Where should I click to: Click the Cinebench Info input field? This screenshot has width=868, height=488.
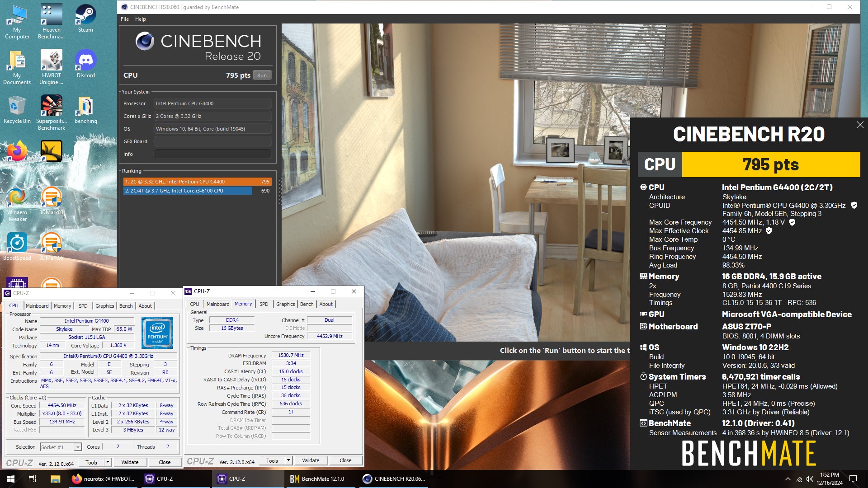212,154
